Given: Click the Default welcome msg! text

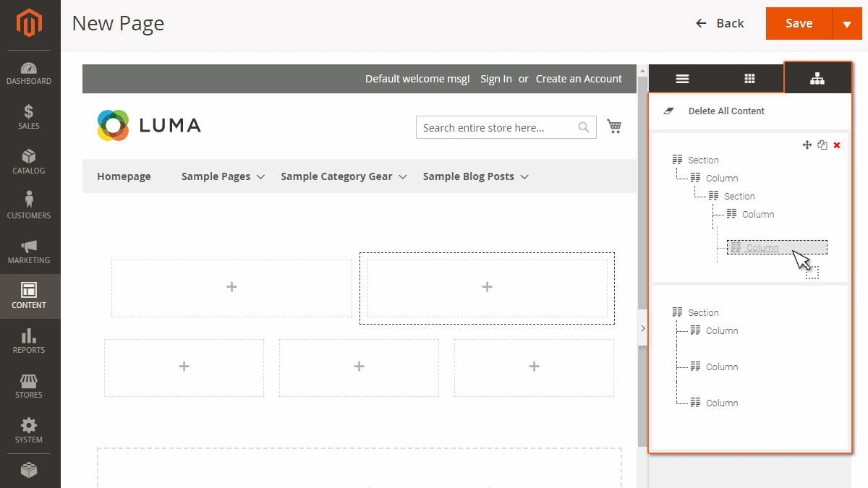Looking at the screenshot, I should [x=417, y=79].
